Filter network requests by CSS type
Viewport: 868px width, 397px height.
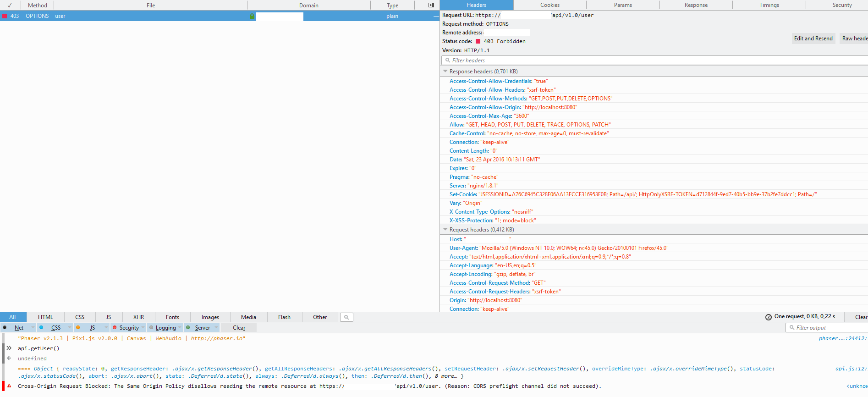tap(80, 317)
